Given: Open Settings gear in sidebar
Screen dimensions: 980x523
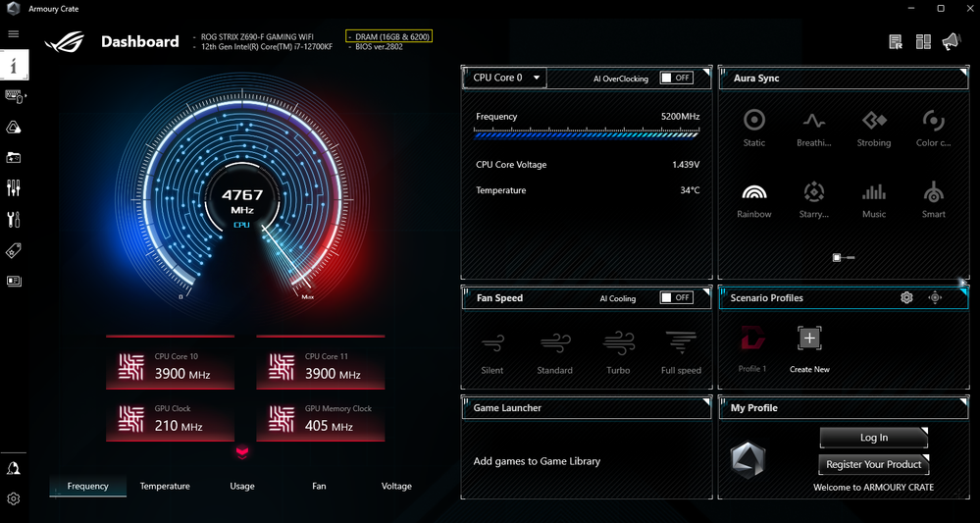Looking at the screenshot, I should click(14, 498).
